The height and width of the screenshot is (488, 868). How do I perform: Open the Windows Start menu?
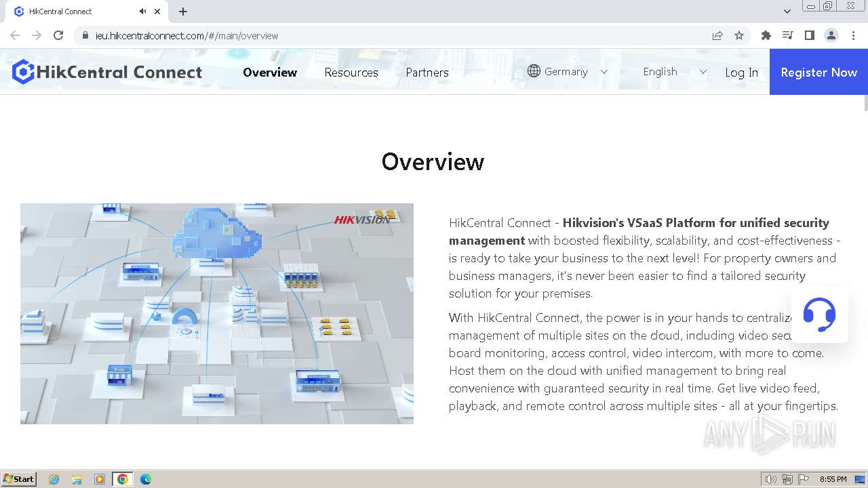(x=19, y=479)
